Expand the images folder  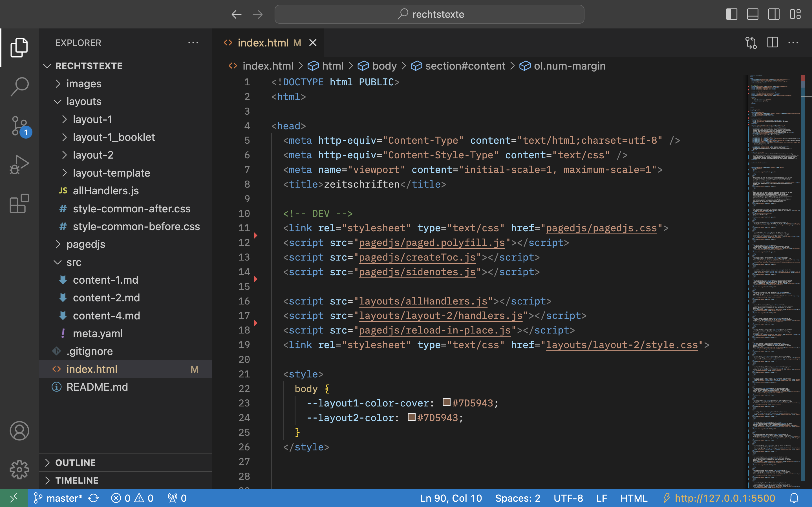(x=83, y=83)
